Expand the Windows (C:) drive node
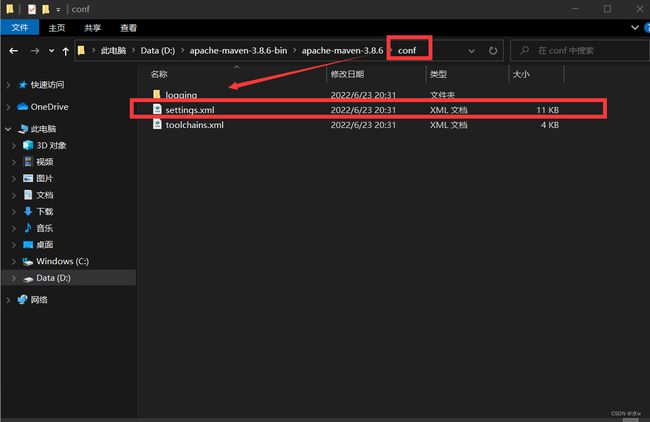 [x=14, y=262]
